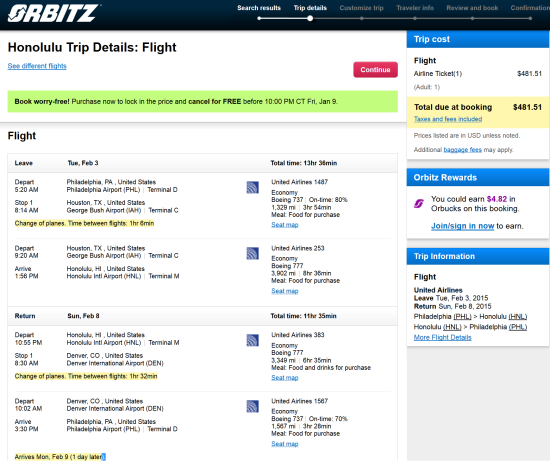550x461 pixels.
Task: Click United logo beside flight 1487
Action: 253,187
